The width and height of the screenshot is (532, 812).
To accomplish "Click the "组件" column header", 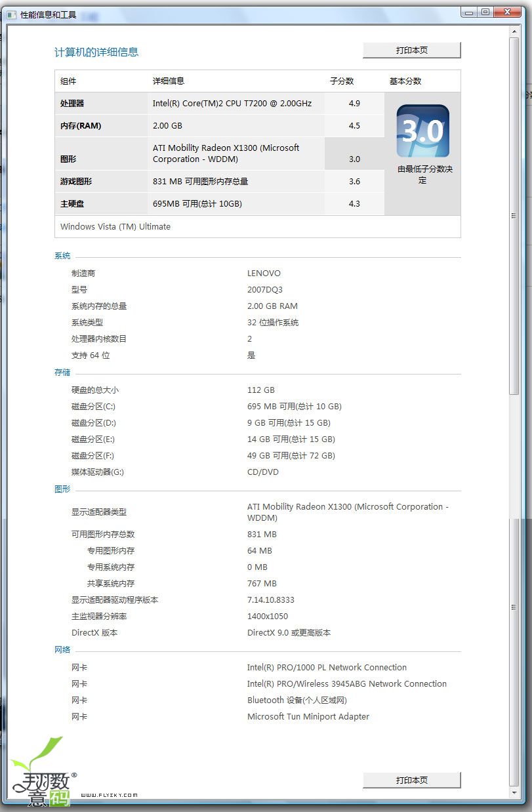I will 68,81.
